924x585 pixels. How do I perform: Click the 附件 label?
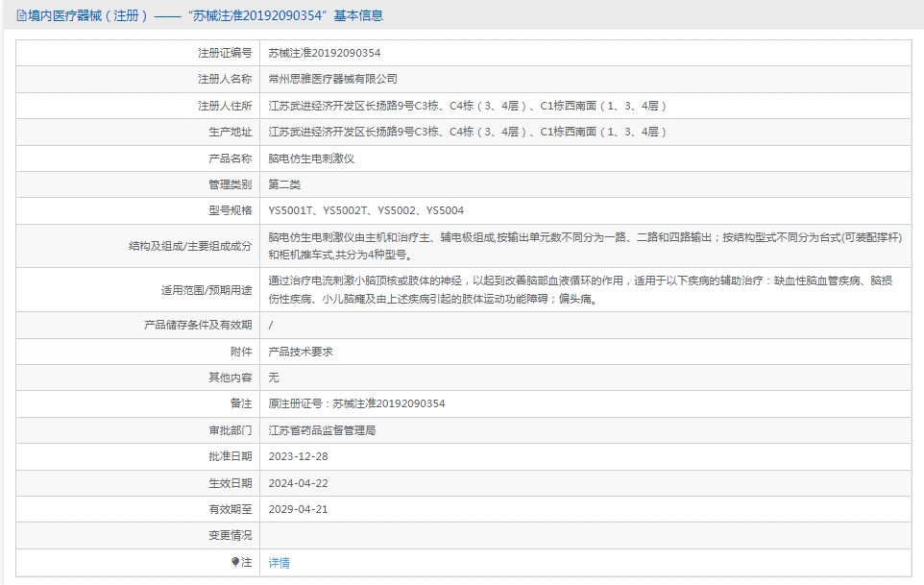tap(241, 352)
